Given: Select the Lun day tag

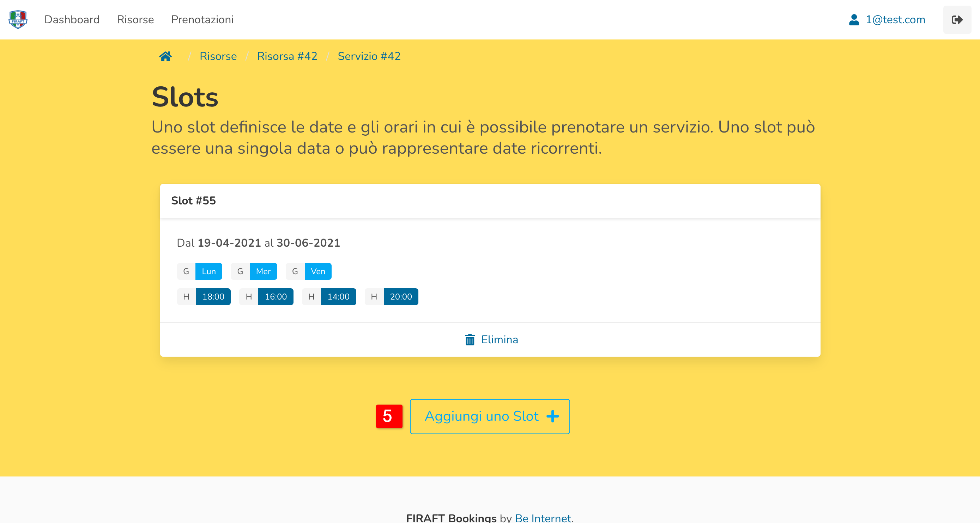Looking at the screenshot, I should [208, 271].
